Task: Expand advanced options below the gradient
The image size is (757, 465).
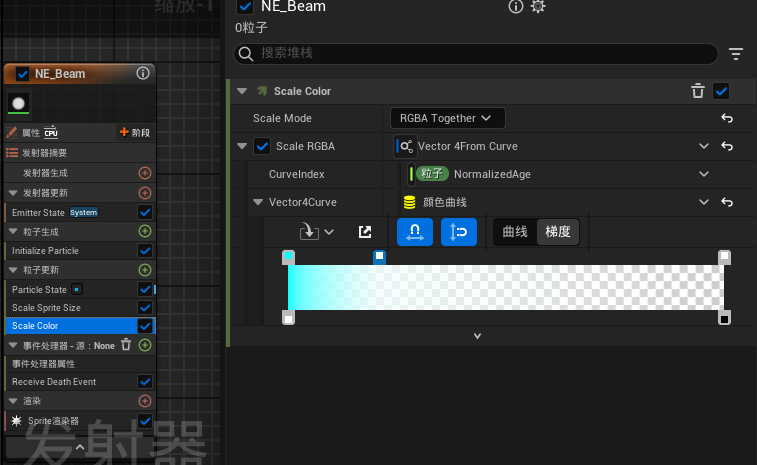Action: click(x=477, y=336)
